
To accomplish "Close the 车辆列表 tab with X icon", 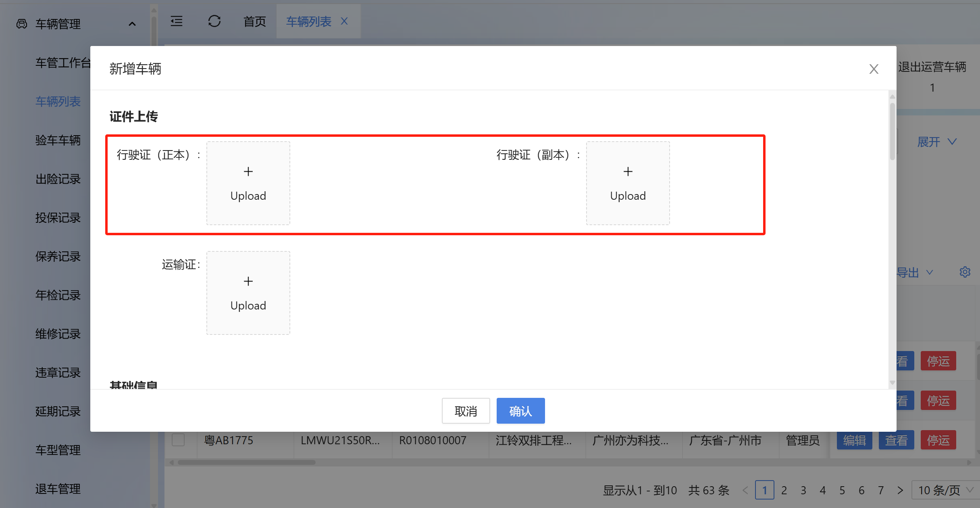I will (344, 21).
